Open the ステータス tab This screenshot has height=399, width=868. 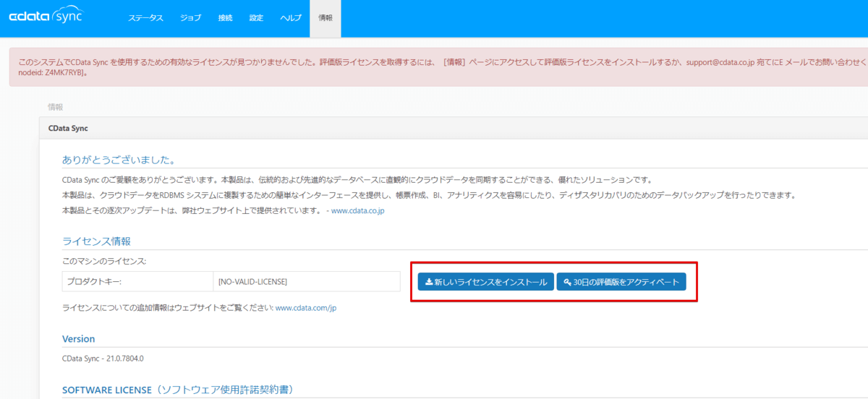pyautogui.click(x=146, y=18)
